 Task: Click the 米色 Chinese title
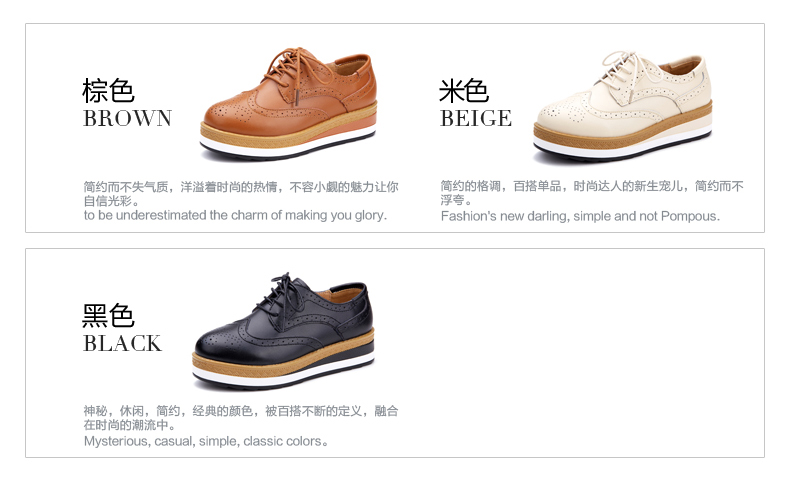tap(464, 91)
